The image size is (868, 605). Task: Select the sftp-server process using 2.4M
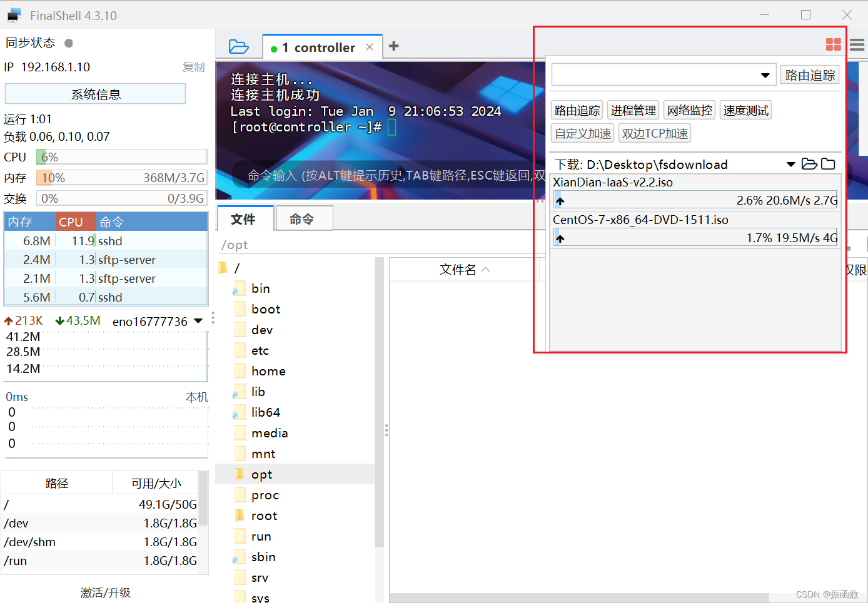[106, 260]
